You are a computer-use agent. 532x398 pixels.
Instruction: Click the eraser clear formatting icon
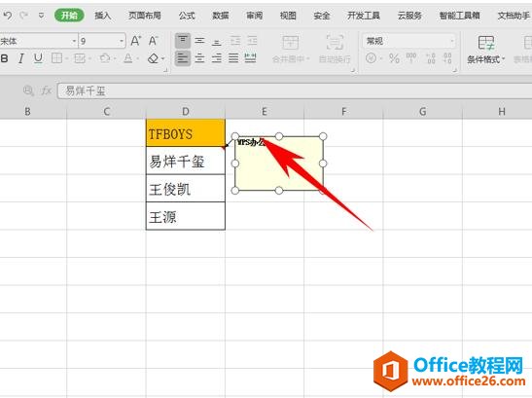point(153,58)
